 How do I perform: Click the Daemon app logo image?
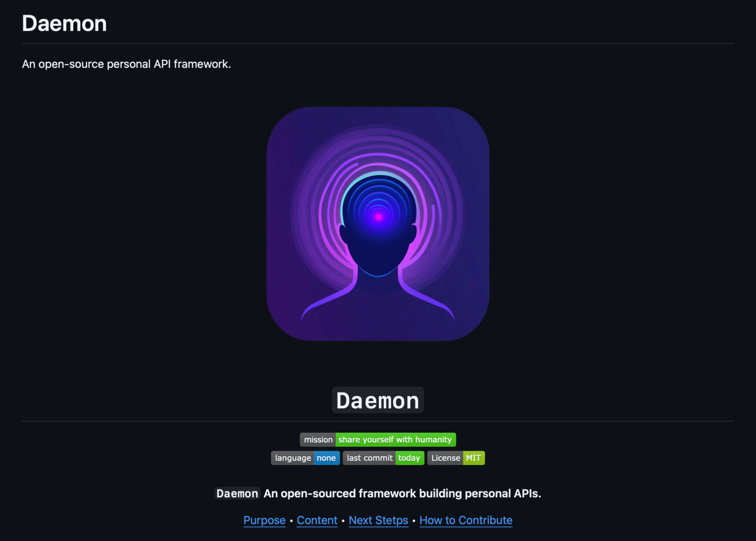[378, 223]
